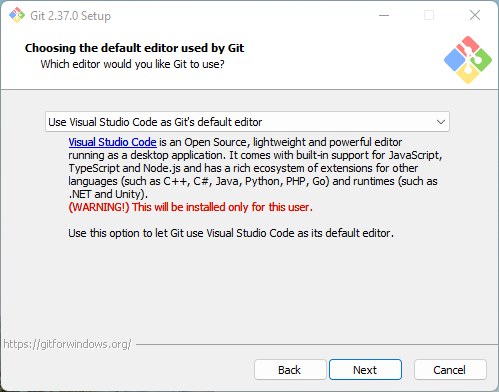Open the Visual Studio Code hyperlink
The image size is (499, 392).
pyautogui.click(x=112, y=142)
